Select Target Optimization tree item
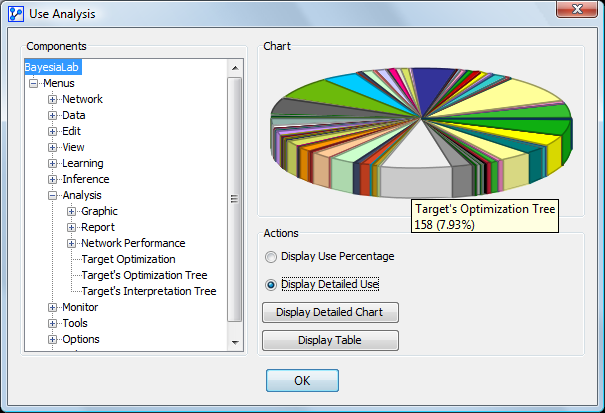This screenshot has width=605, height=413. pos(128,259)
